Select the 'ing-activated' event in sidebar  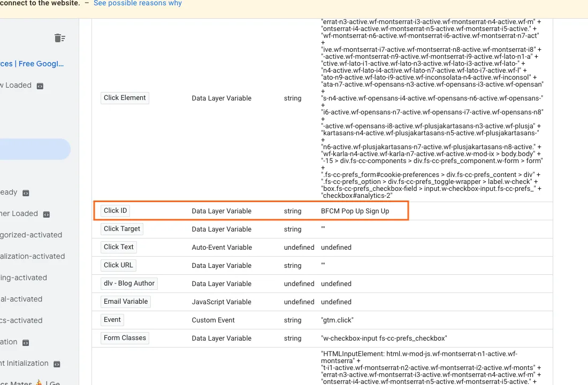24,278
